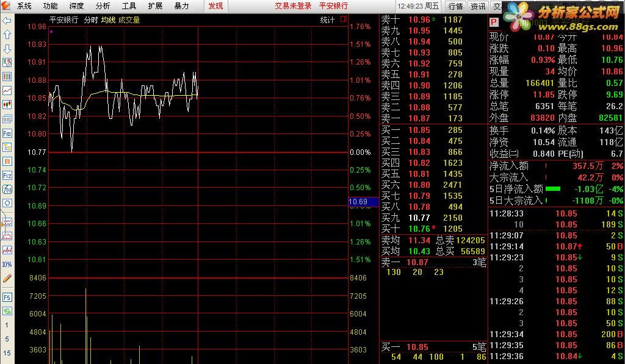Click the 交易未登录 status link
Screen dimensions: 625x364
click(293, 6)
